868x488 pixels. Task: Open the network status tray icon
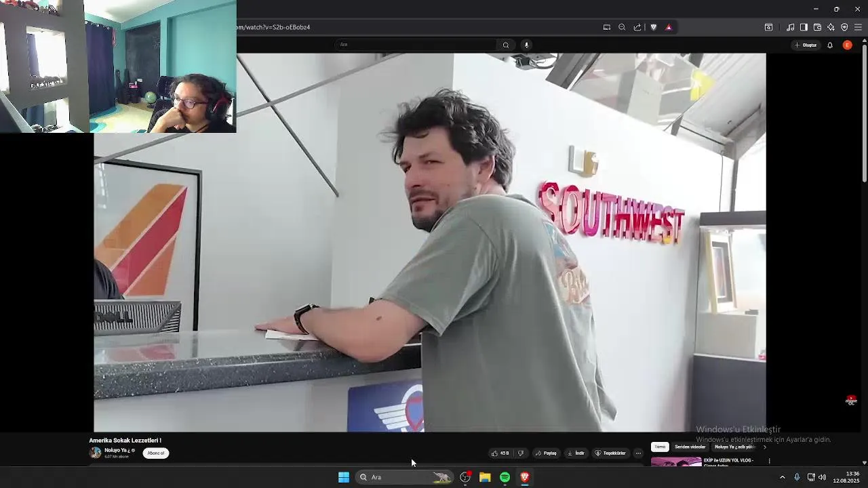pos(810,477)
